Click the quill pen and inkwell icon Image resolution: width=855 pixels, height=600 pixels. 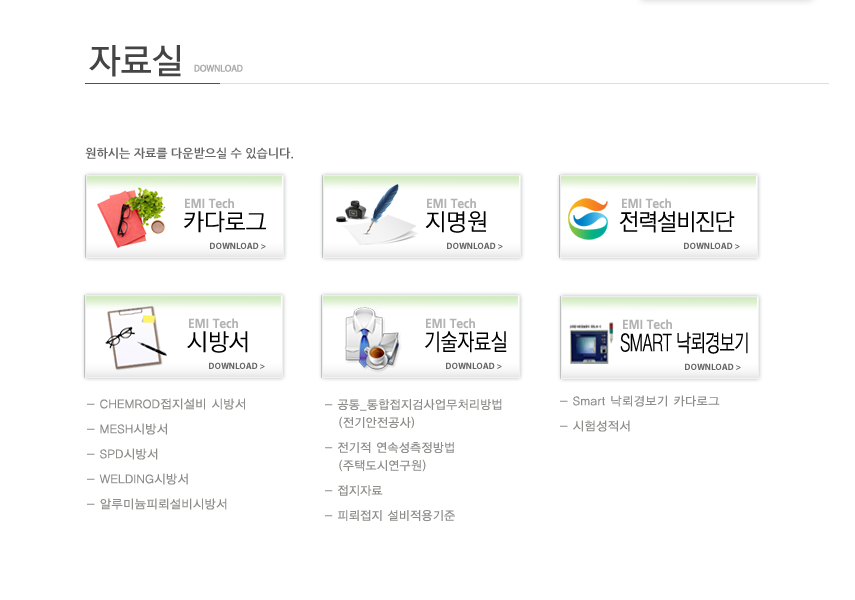pos(375,214)
